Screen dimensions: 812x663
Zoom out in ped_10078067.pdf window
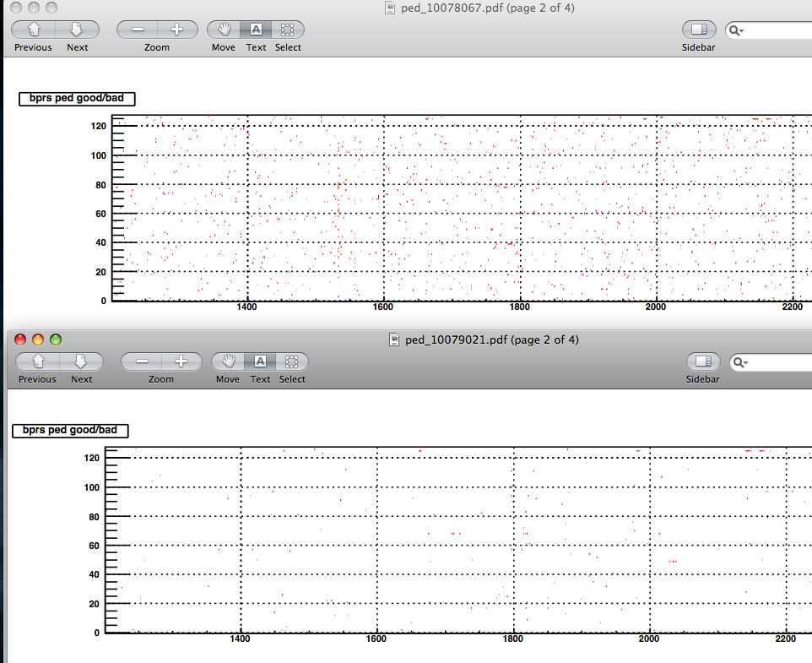(x=138, y=30)
